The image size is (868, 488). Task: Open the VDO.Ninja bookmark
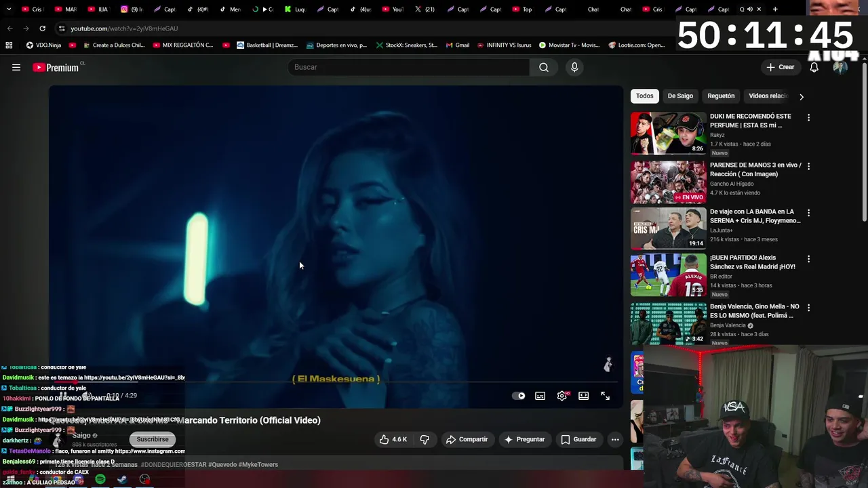43,45
